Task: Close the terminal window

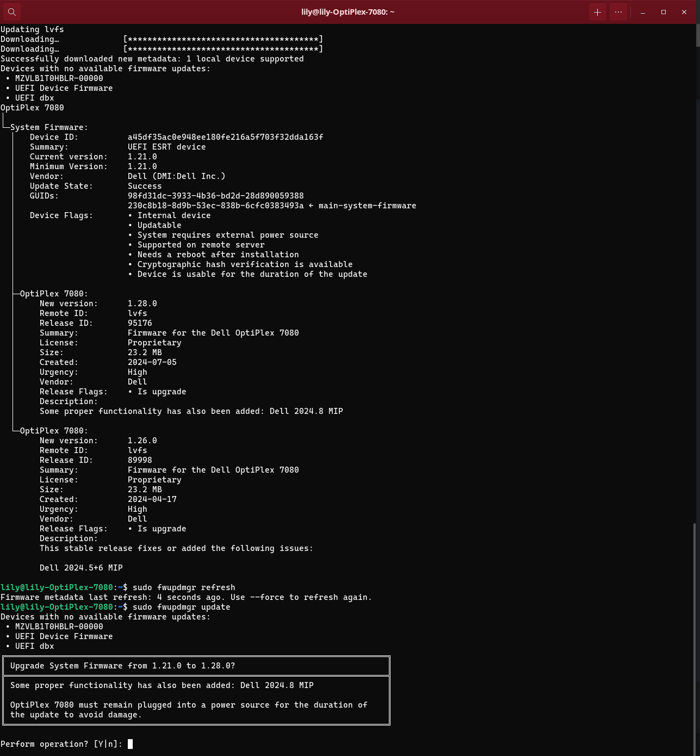Action: point(684,12)
